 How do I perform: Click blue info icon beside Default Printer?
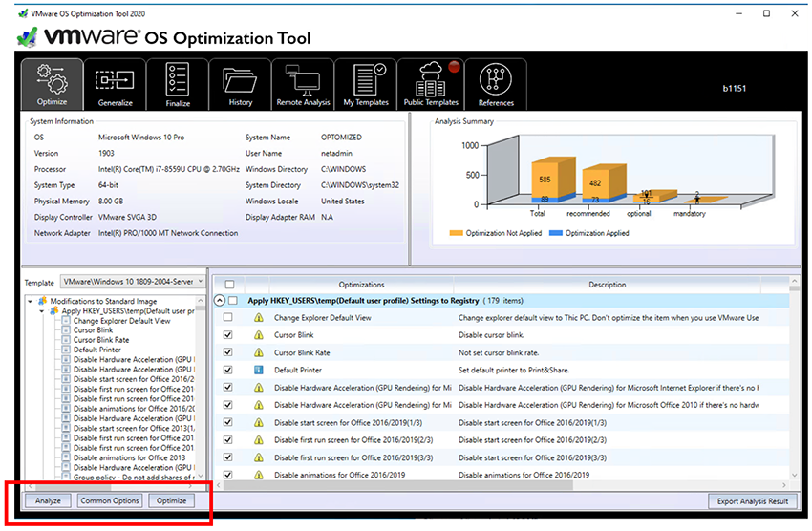pos(259,370)
